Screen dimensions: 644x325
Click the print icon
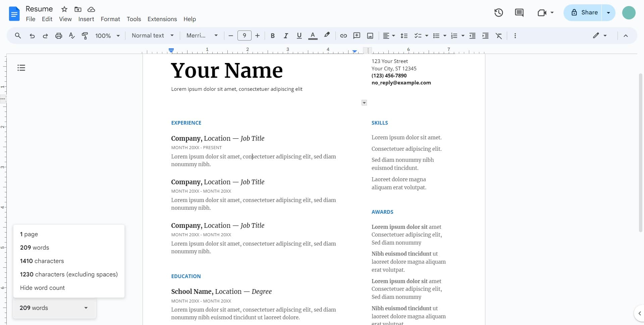tap(58, 36)
